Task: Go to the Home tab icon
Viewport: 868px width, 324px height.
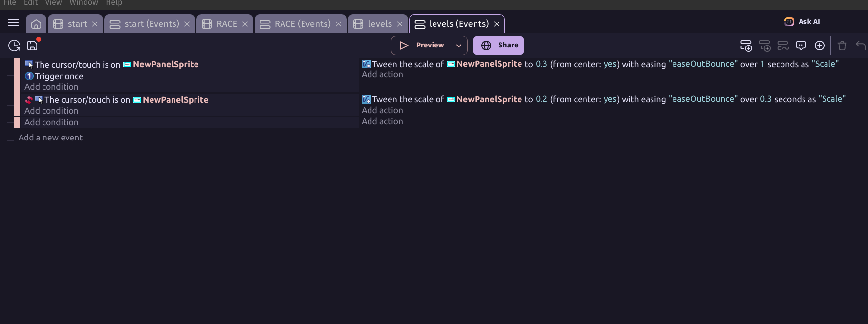Action: [x=36, y=24]
